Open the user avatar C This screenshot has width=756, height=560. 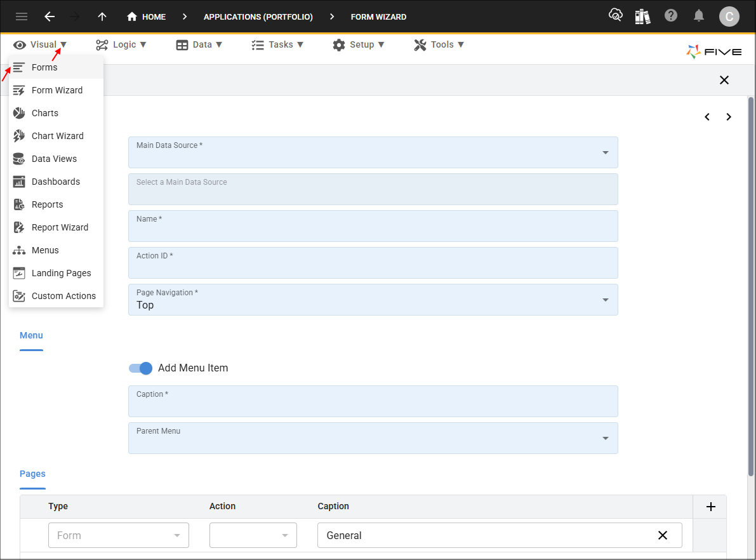729,17
